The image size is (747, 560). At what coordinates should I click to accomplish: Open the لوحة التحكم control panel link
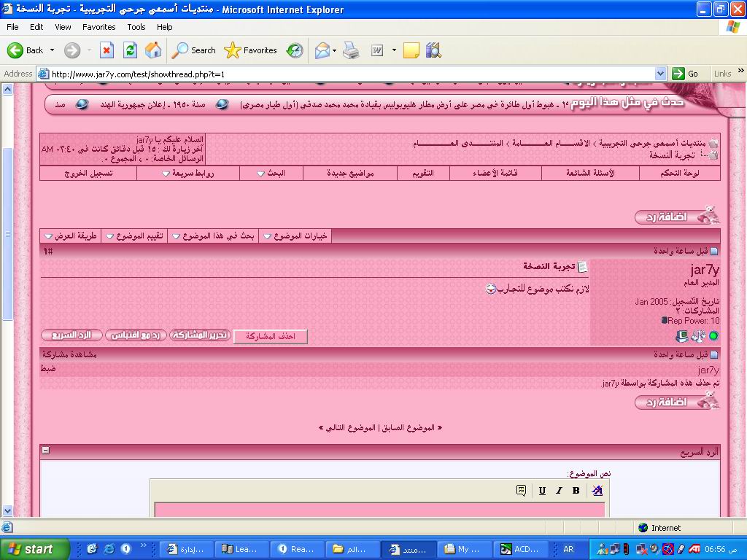pyautogui.click(x=680, y=174)
